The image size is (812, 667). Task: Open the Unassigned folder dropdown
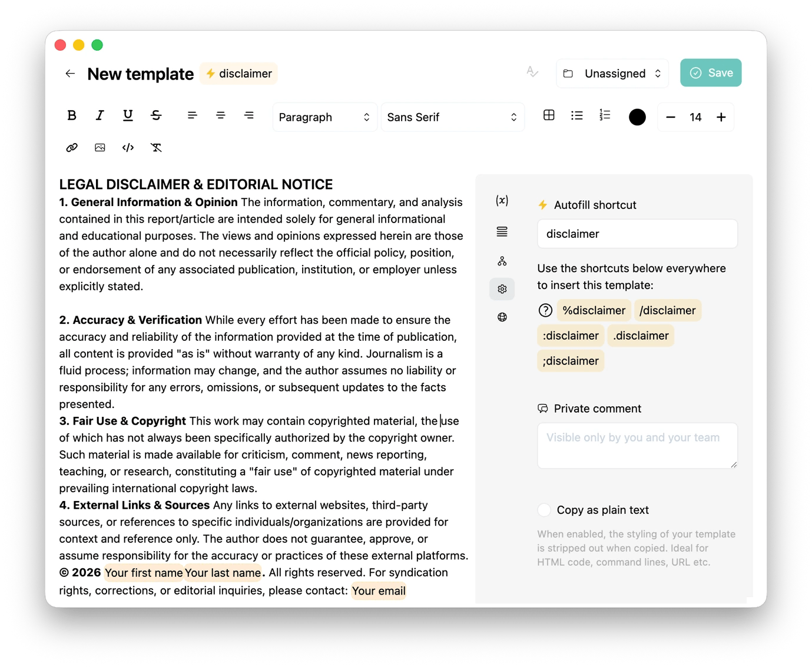[x=612, y=74]
